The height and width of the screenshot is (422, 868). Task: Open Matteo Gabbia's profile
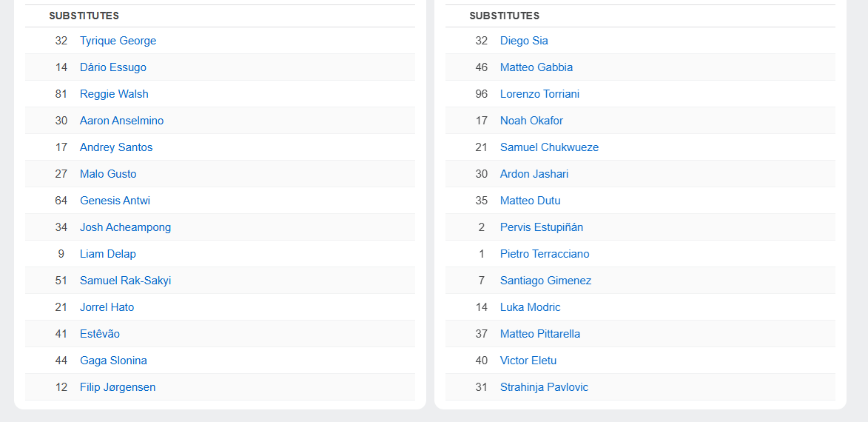(x=536, y=67)
